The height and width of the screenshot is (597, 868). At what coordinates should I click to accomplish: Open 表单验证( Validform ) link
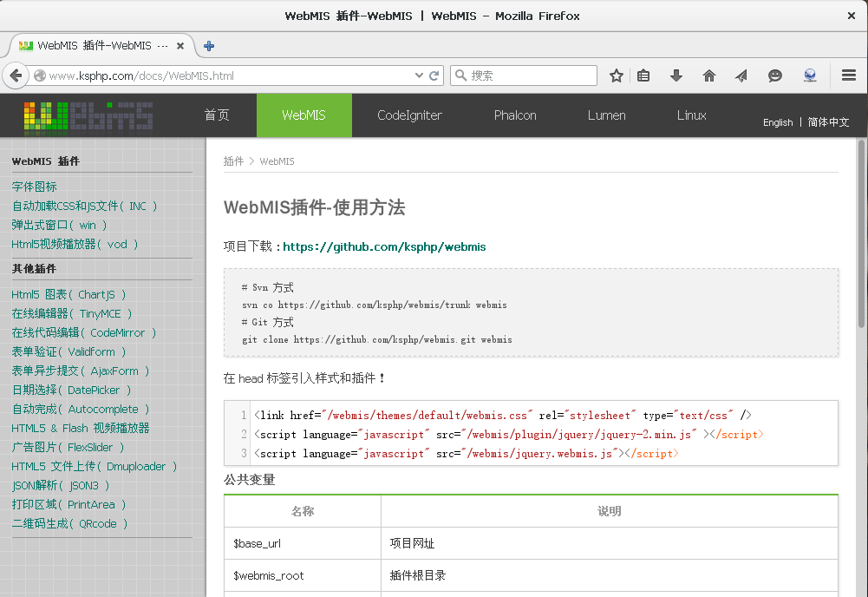point(69,351)
